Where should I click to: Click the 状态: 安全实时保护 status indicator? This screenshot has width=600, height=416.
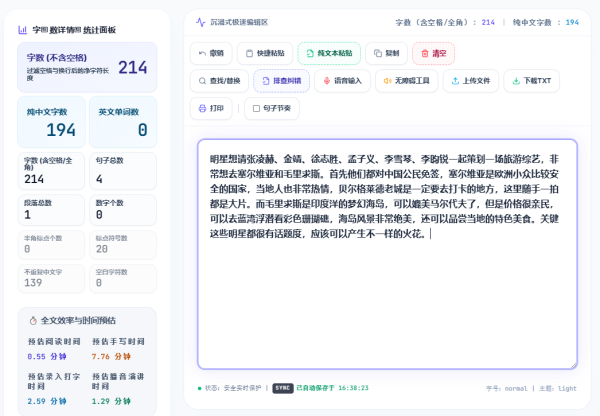(229, 388)
